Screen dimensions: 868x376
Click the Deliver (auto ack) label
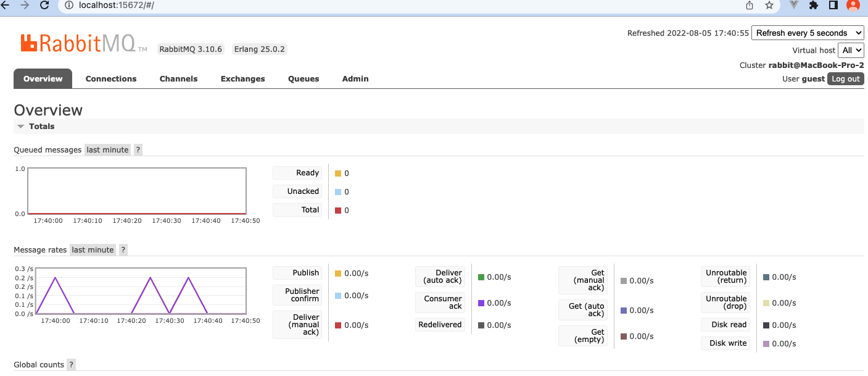click(440, 277)
